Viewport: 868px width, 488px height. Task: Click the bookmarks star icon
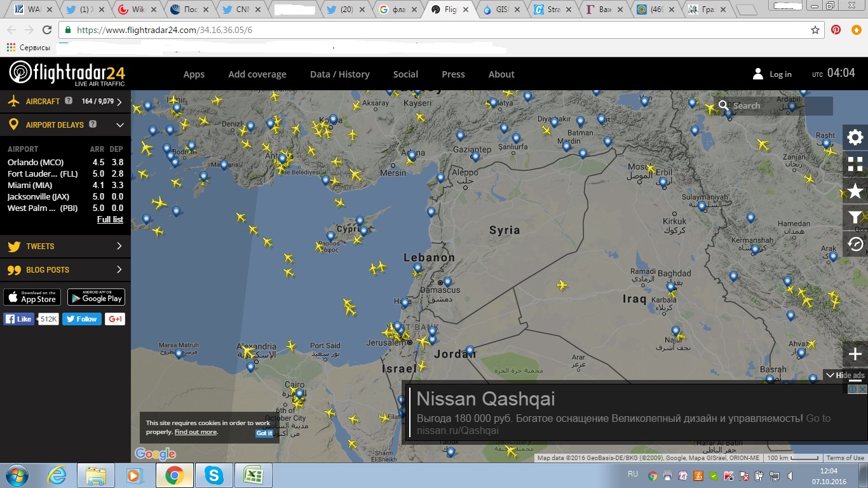click(x=855, y=191)
